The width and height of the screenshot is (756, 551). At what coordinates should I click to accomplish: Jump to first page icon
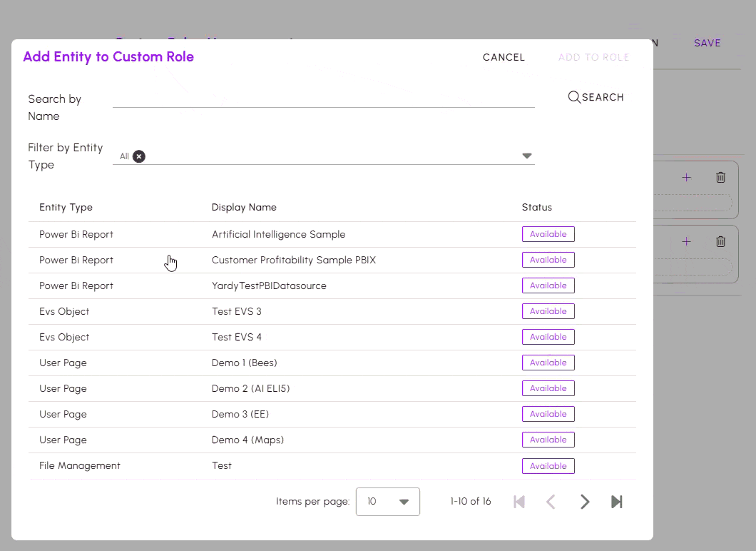click(x=519, y=502)
